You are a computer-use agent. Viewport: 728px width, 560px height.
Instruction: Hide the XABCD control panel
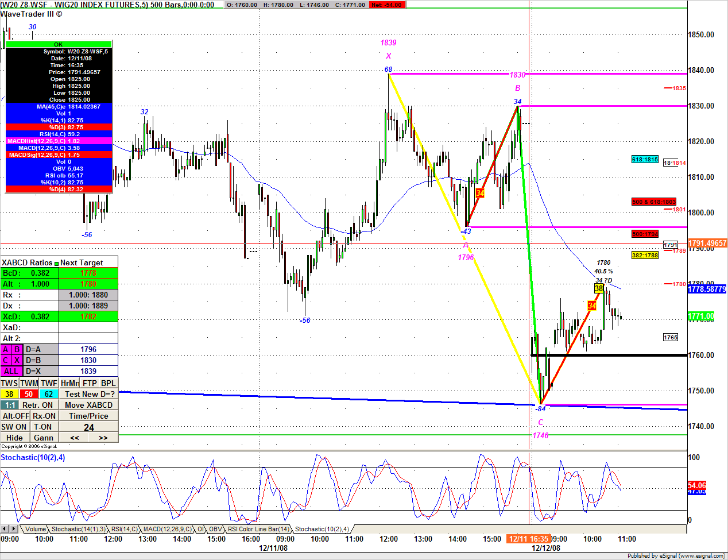pos(14,438)
